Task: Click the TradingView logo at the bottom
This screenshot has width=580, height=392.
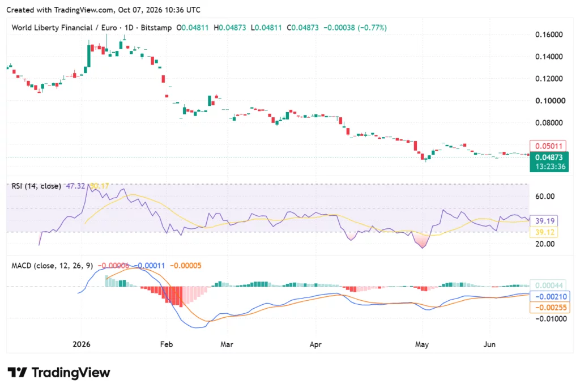Action: click(59, 372)
